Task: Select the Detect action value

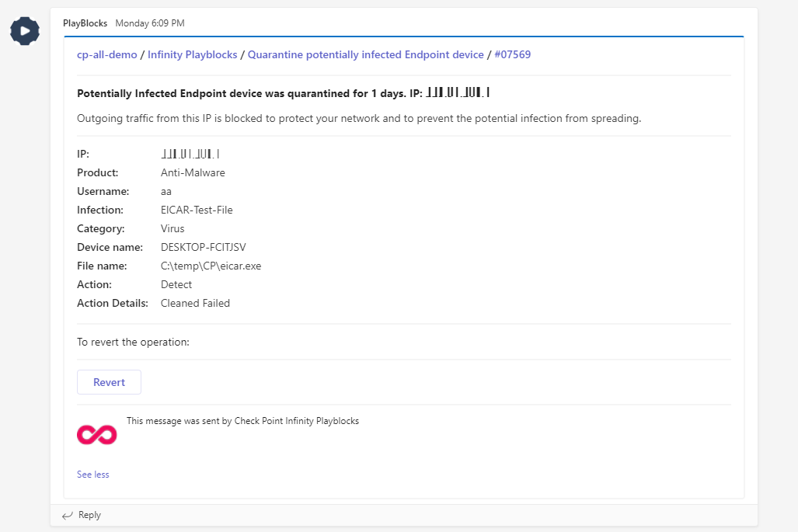Action: coord(176,284)
